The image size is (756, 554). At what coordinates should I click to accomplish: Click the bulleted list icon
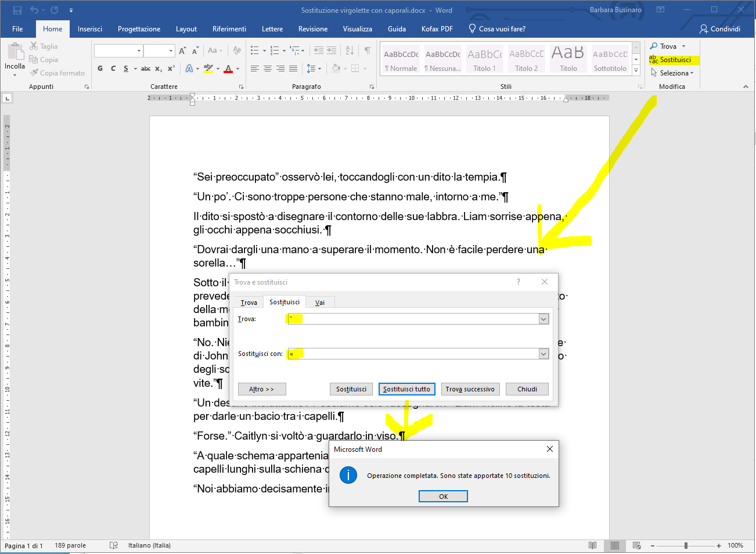(x=254, y=51)
